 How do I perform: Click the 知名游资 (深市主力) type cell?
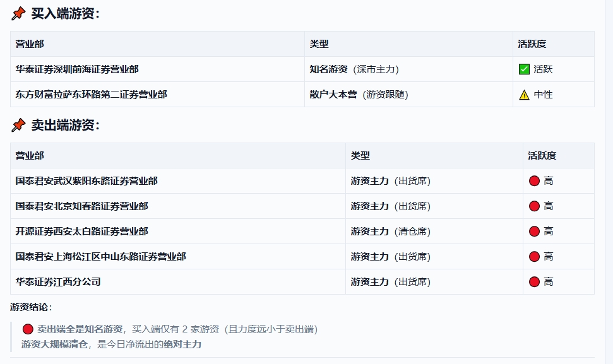click(x=354, y=69)
